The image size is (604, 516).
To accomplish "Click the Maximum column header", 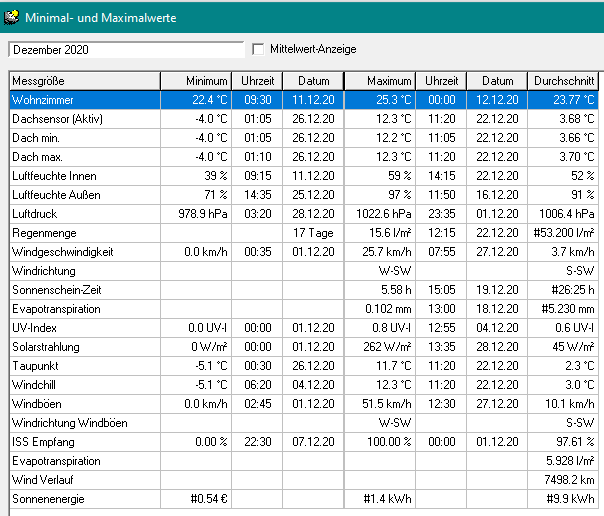I will pyautogui.click(x=380, y=81).
